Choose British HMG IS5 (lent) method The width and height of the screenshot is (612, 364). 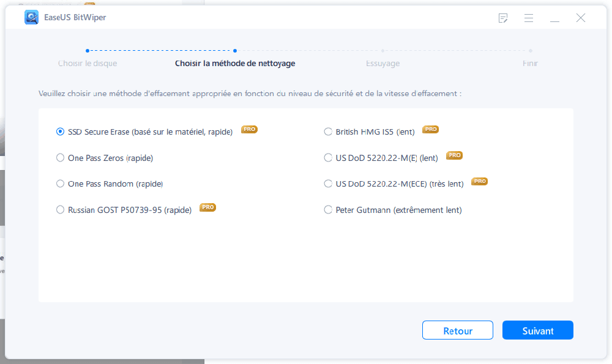(328, 132)
